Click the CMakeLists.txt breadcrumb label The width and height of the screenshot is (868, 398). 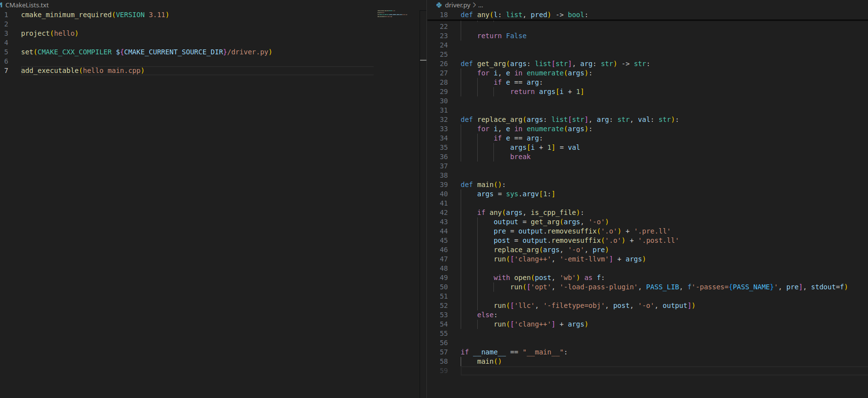27,5
